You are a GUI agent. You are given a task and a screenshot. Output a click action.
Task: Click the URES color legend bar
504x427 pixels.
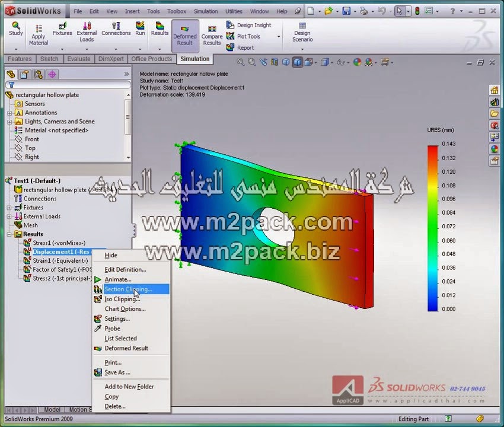click(433, 228)
